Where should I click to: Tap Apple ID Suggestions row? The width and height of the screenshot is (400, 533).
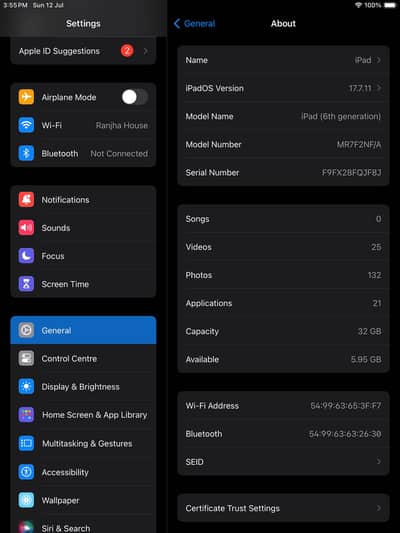click(x=83, y=51)
